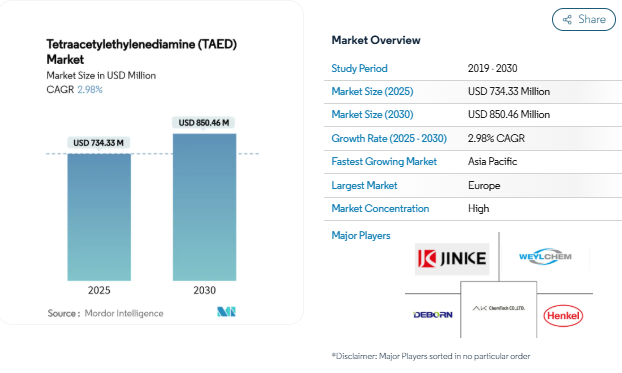Open the Fastest Growing Market link
This screenshot has width=622, height=373.
click(384, 161)
